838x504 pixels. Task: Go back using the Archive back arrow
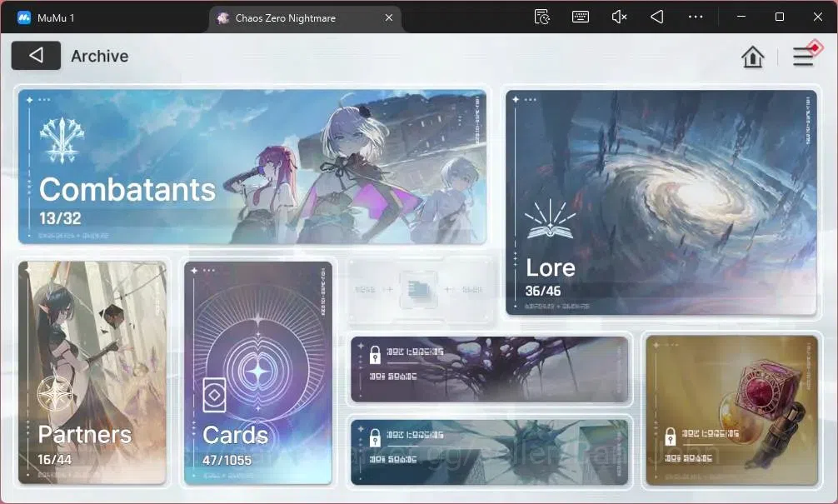[x=36, y=56]
